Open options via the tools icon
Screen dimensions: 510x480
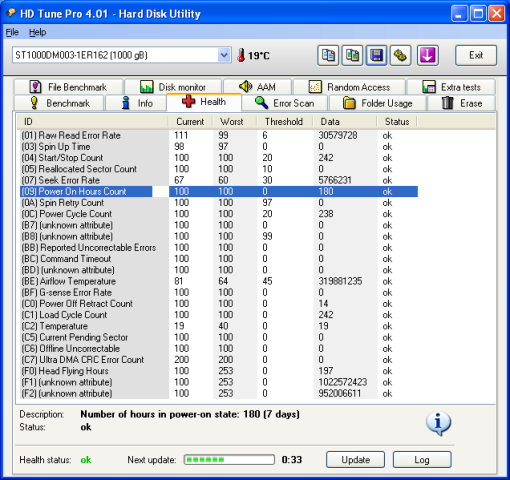point(400,55)
